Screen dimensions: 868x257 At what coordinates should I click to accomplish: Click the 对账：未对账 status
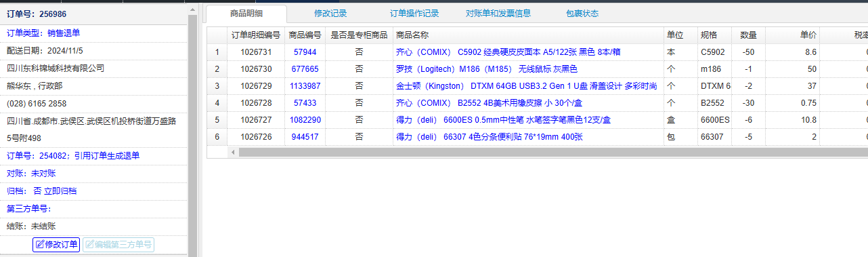coord(31,174)
